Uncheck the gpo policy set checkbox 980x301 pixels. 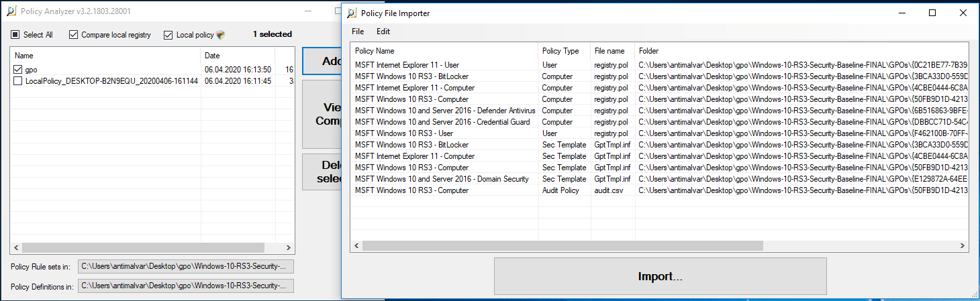pyautogui.click(x=18, y=70)
